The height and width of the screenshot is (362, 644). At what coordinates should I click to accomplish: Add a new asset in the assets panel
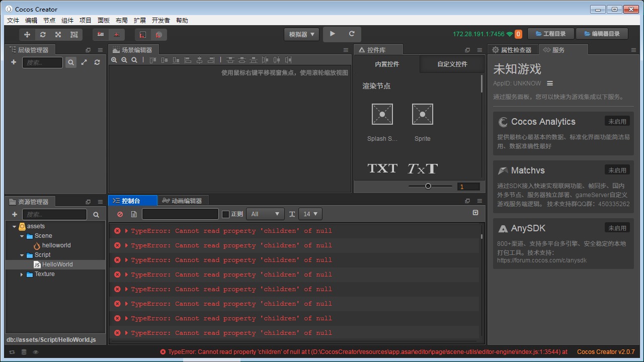[x=15, y=214]
